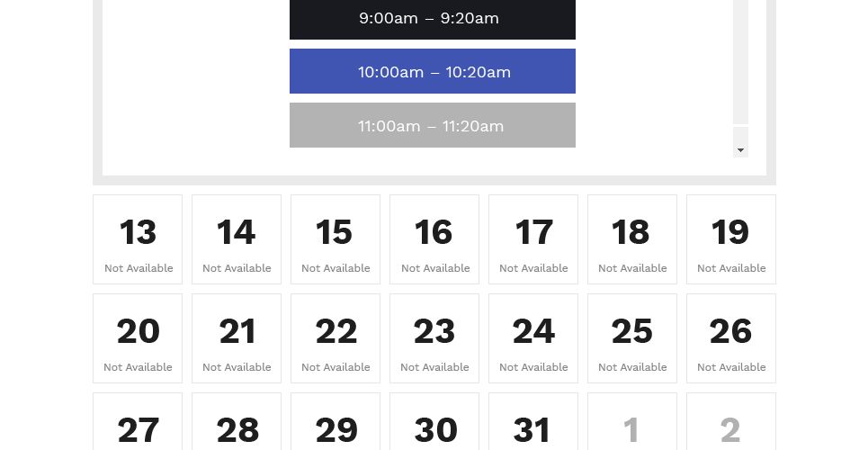Select date 17 in the calendar

(533, 239)
